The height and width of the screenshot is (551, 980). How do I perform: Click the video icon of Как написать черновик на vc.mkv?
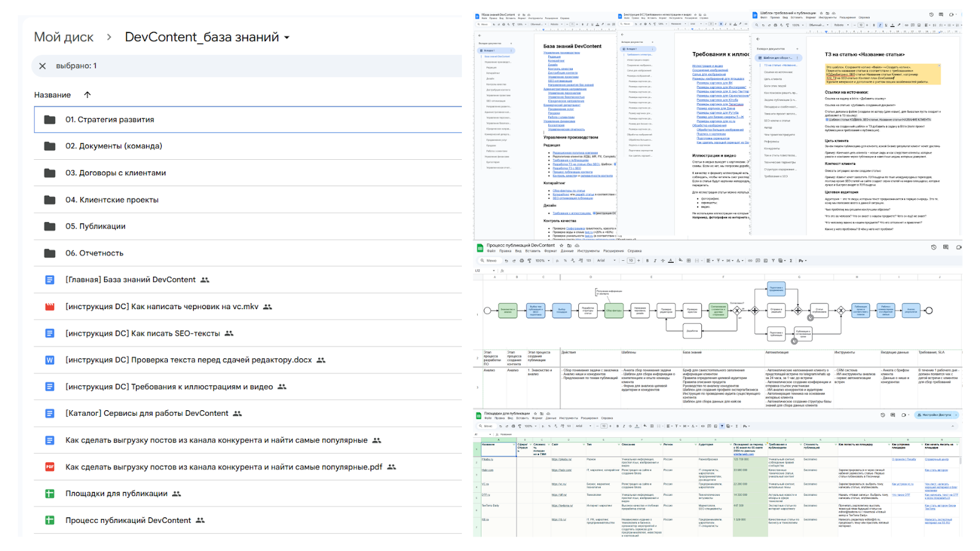click(50, 307)
